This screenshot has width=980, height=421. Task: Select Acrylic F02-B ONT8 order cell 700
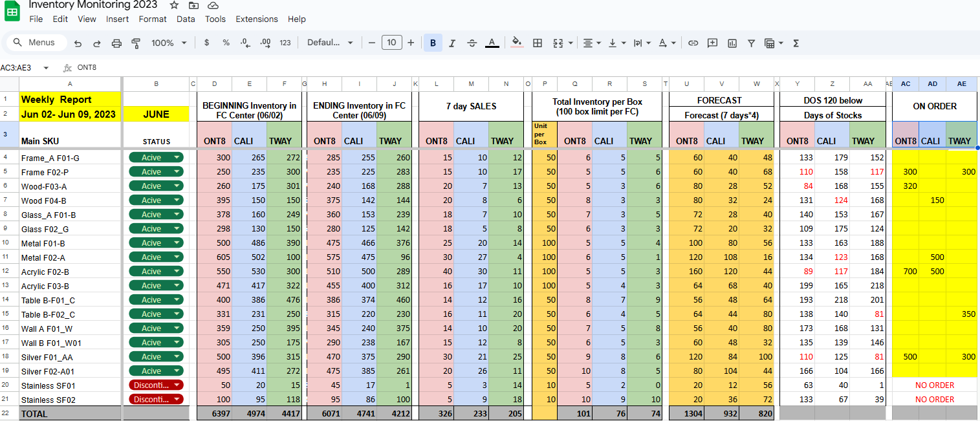point(906,272)
